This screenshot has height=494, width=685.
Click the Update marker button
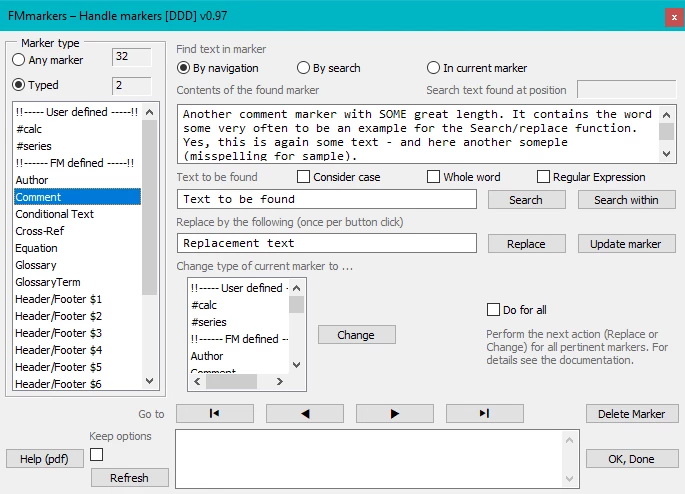(x=626, y=243)
